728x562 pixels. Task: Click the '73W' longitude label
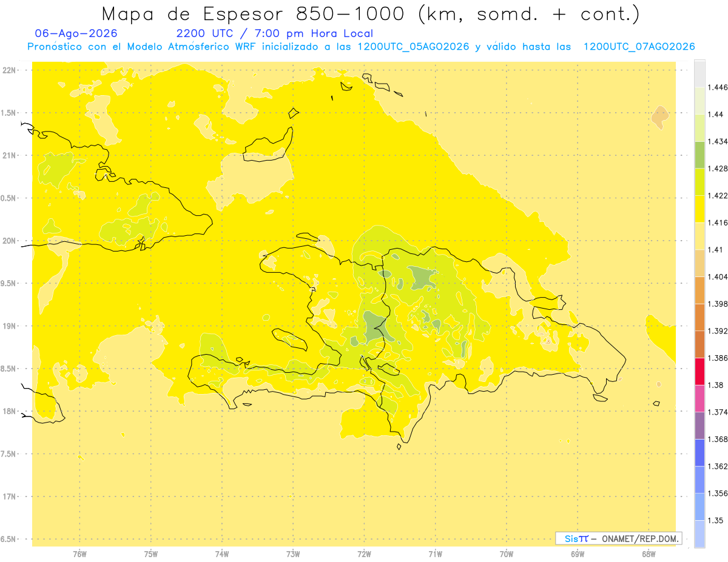[293, 554]
